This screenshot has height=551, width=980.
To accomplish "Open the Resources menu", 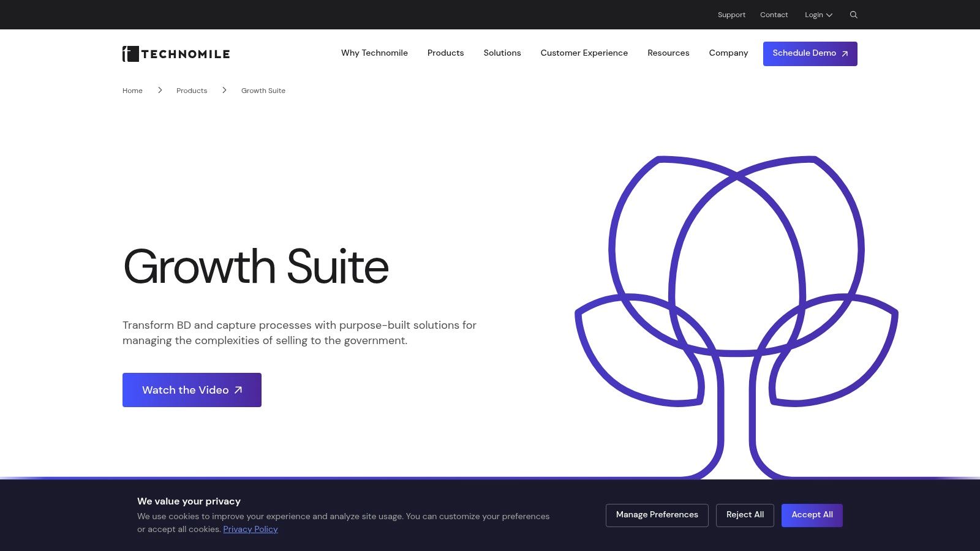I will (668, 53).
